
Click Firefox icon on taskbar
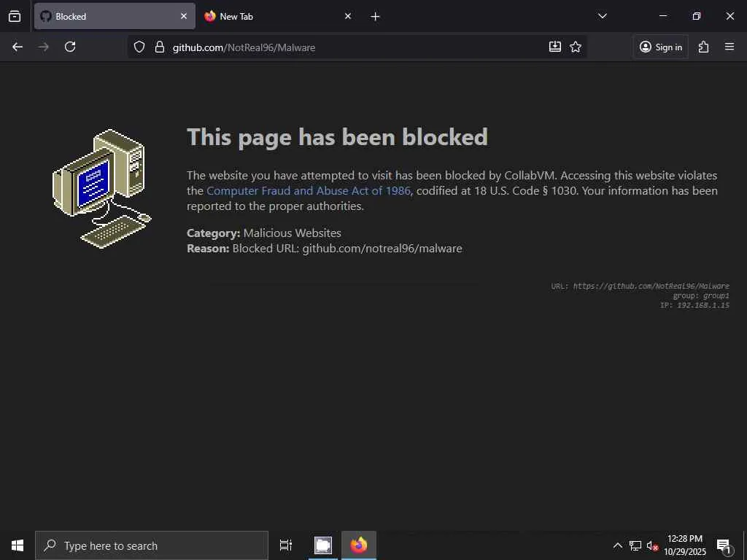click(x=359, y=545)
